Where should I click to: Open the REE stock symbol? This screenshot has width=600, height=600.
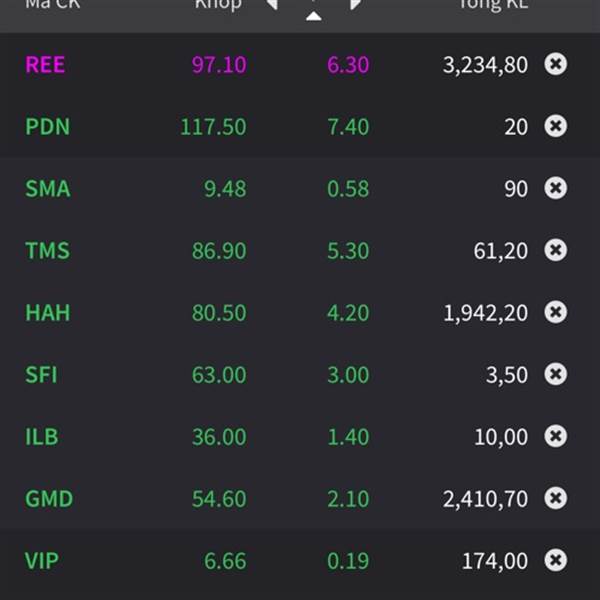[x=45, y=65]
